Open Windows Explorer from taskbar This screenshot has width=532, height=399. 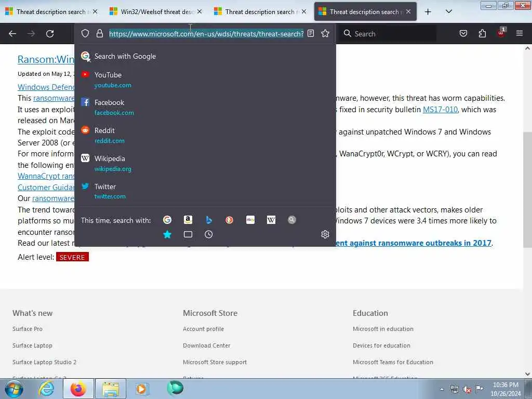click(111, 389)
